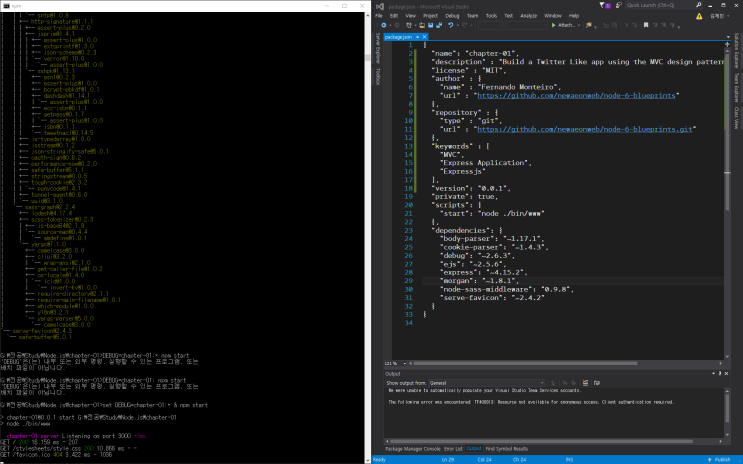The image size is (743, 464).
Task: Click the Open File toolbar icon
Action: 422,25
